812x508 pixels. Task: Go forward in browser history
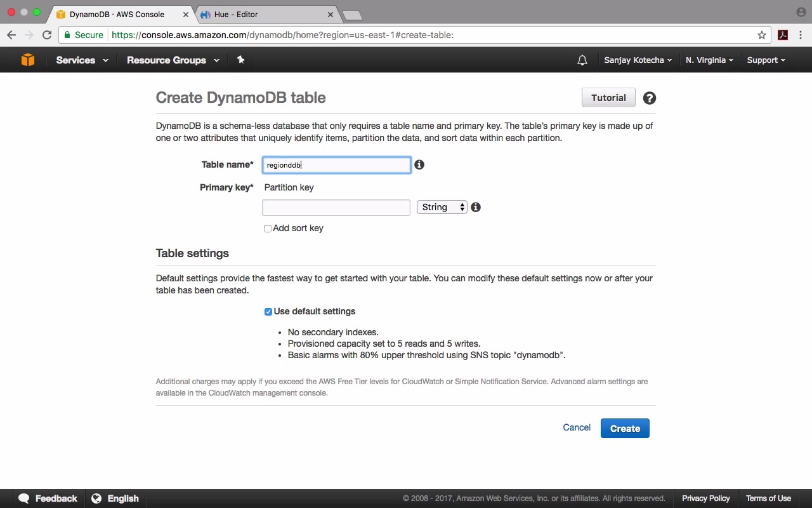(x=29, y=35)
